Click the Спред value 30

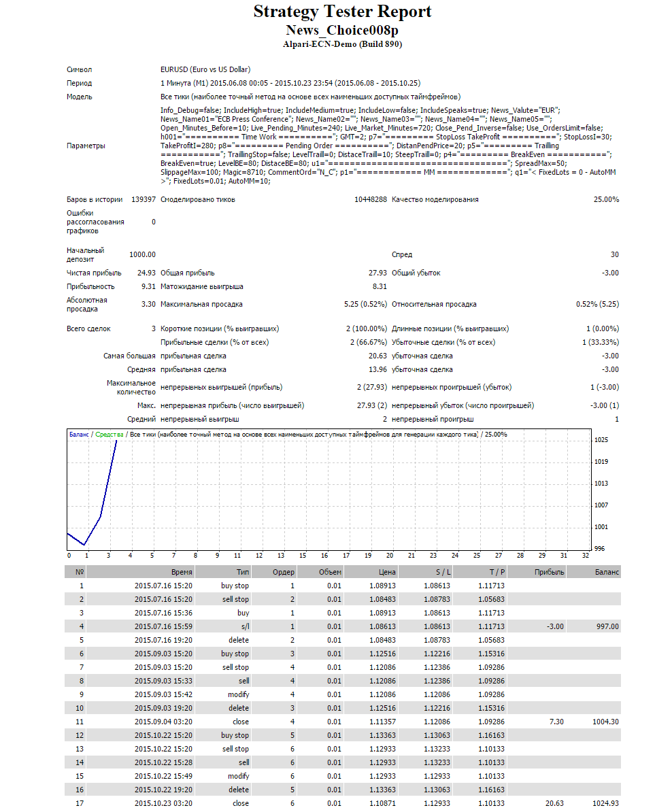click(615, 254)
